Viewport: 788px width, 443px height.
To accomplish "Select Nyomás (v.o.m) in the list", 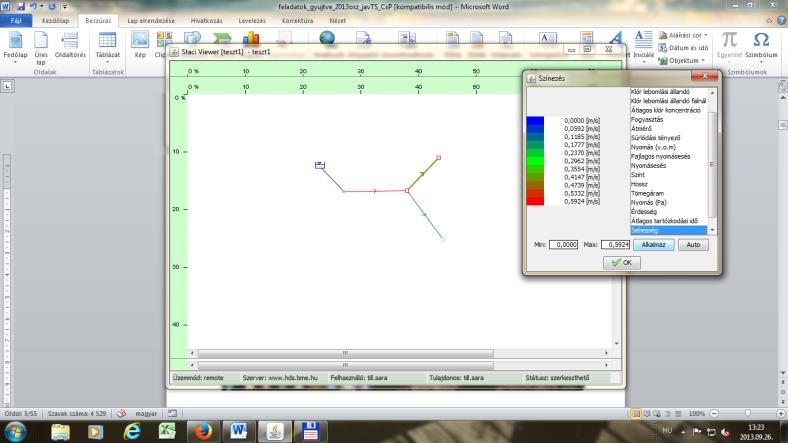I will 668,147.
